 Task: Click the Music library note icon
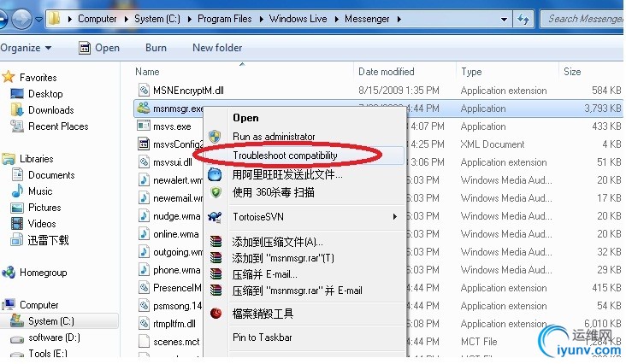tap(17, 191)
